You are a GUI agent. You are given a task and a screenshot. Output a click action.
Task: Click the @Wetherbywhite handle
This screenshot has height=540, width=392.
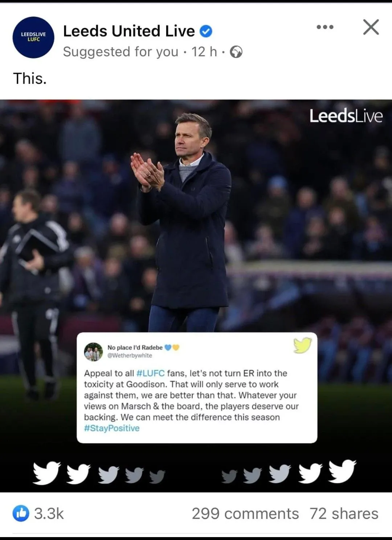tap(130, 356)
